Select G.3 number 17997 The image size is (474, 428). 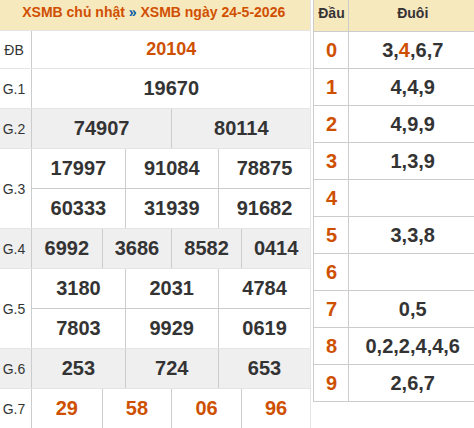[x=78, y=168]
